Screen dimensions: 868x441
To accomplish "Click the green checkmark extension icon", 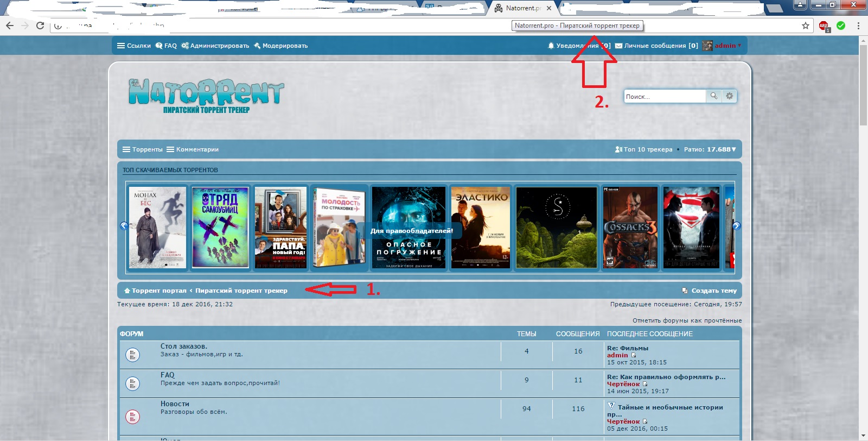I will point(841,26).
